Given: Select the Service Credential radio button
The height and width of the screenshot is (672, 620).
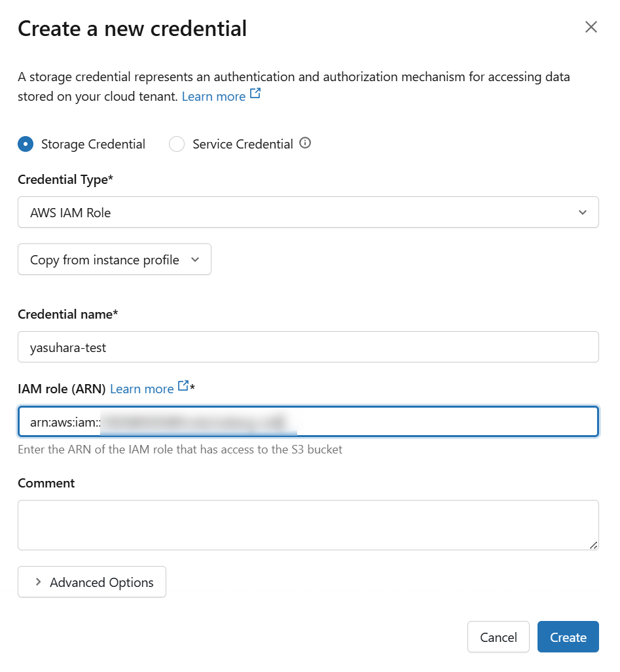Looking at the screenshot, I should 177,144.
